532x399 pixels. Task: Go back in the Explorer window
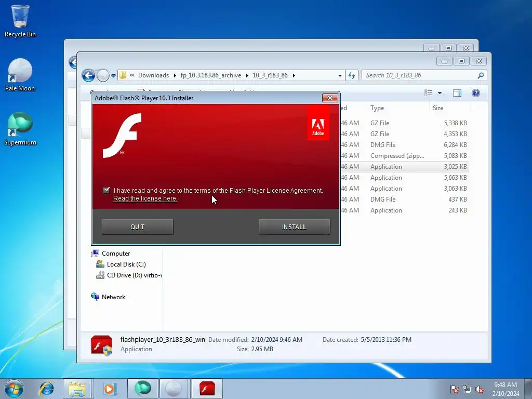88,75
